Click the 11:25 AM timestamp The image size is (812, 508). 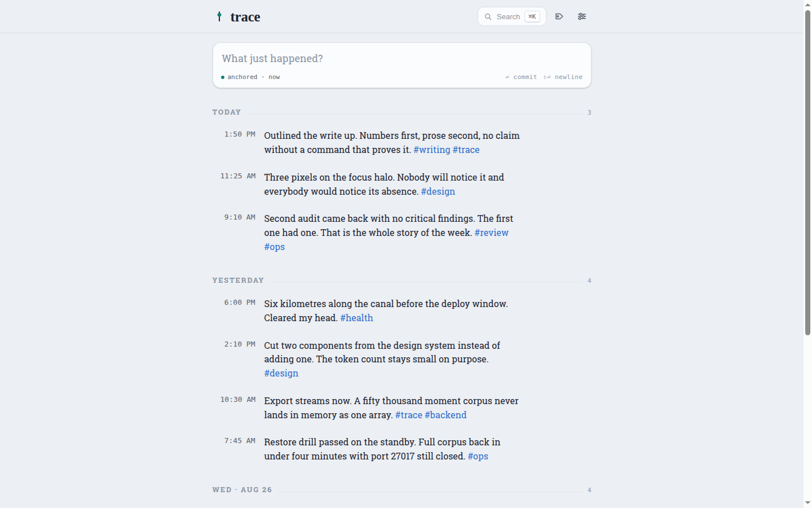[238, 176]
